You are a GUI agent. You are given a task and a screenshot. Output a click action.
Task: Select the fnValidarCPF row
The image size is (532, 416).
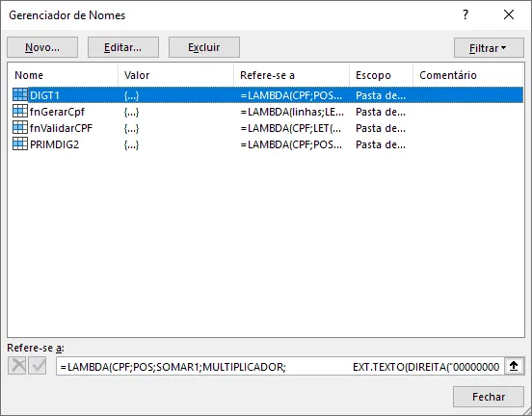click(265, 128)
